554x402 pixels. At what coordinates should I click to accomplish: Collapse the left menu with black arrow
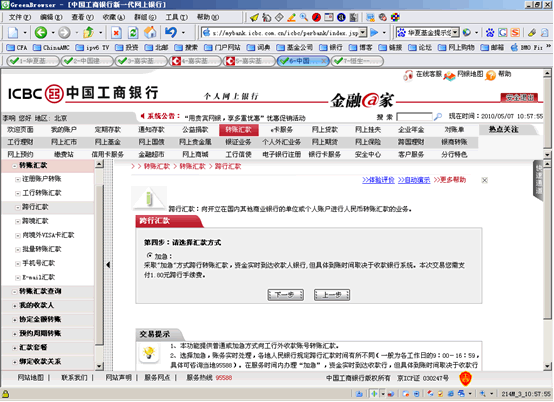coord(108,265)
